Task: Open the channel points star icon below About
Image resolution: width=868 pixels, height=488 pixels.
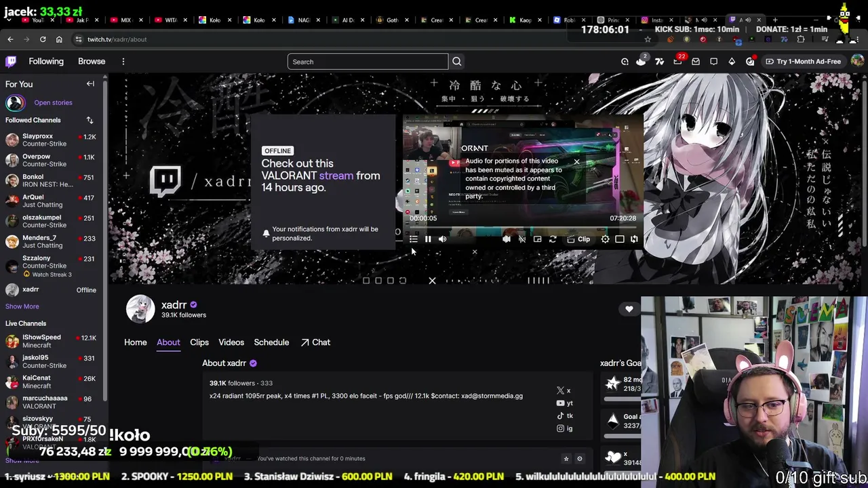Action: click(x=566, y=459)
